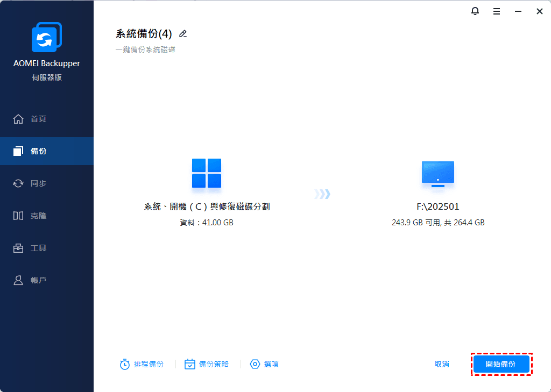Image resolution: width=551 pixels, height=392 pixels.
Task: Click the AOMEI Backupper logo icon
Action: [x=47, y=37]
